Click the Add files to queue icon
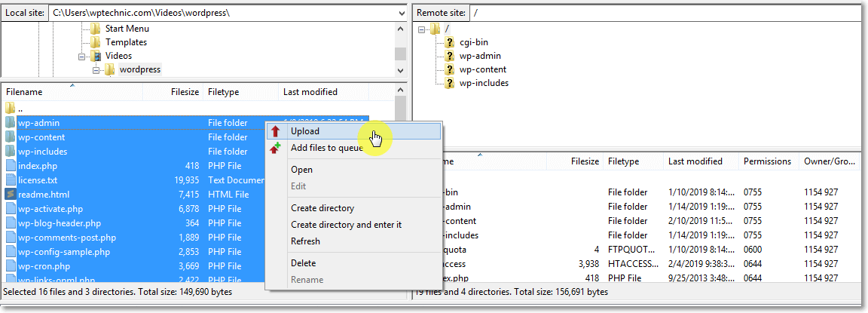Image resolution: width=868 pixels, height=313 pixels. point(276,148)
